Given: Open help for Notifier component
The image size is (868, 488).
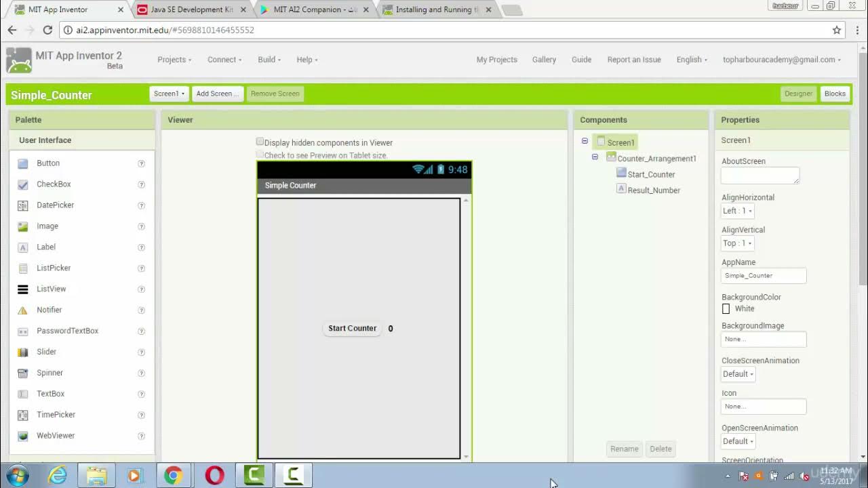Looking at the screenshot, I should tap(142, 310).
